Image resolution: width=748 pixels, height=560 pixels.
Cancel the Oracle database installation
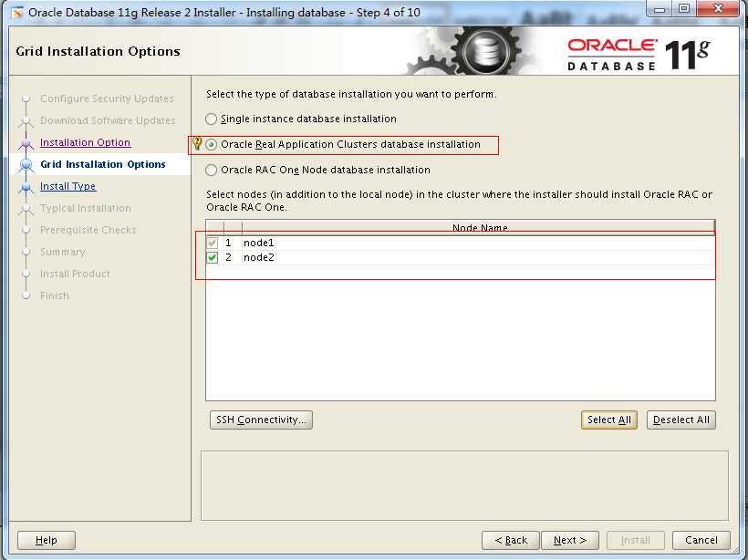[701, 541]
